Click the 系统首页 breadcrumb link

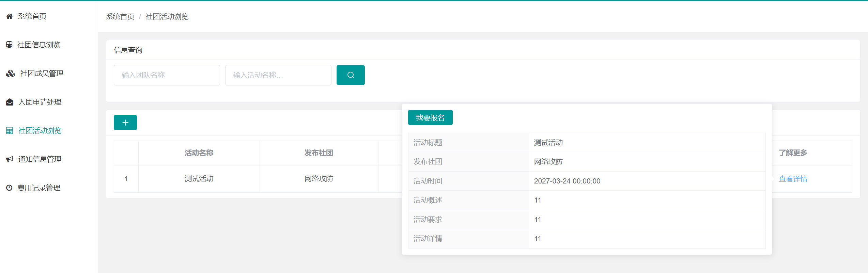click(120, 17)
